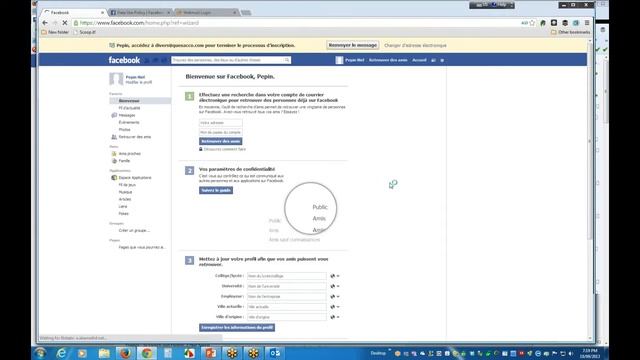
Task: Click the Scoop.it bookmark
Action: (84, 32)
